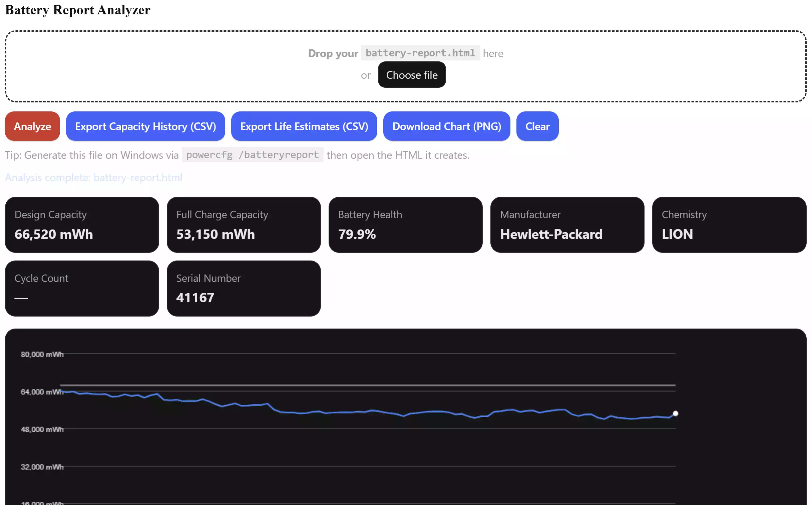Click the Serial Number 41167 card
This screenshot has height=505, width=812.
click(244, 288)
